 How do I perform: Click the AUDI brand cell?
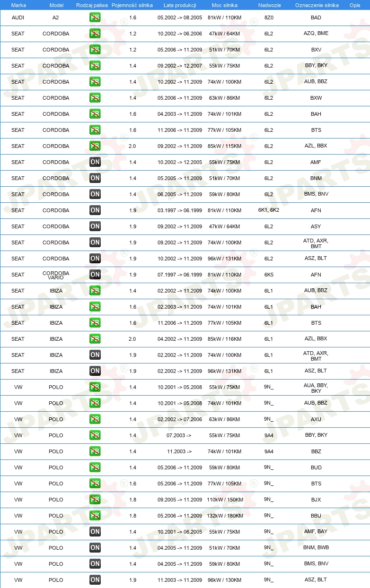[18, 17]
